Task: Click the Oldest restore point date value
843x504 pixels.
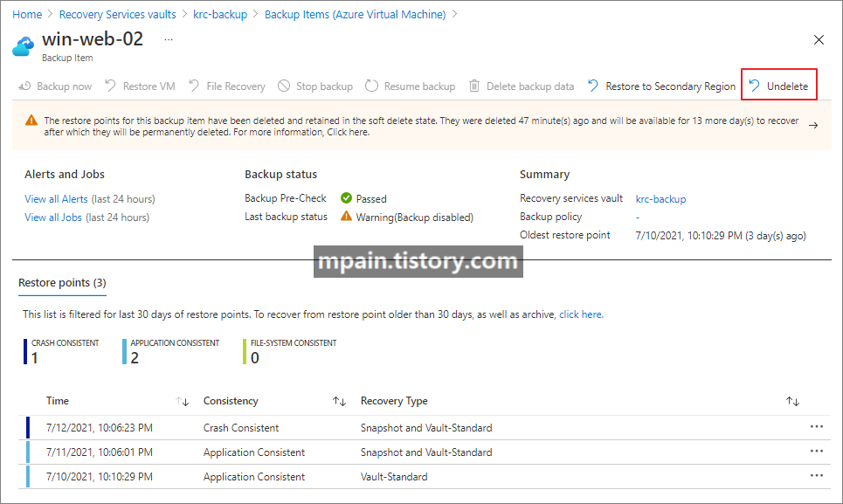Action: [721, 235]
